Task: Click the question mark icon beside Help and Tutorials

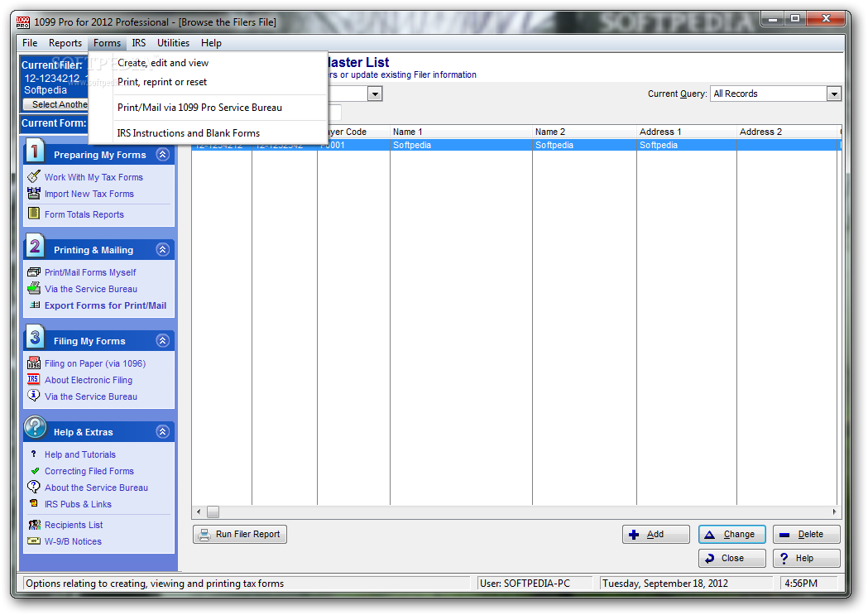Action: pyautogui.click(x=34, y=454)
